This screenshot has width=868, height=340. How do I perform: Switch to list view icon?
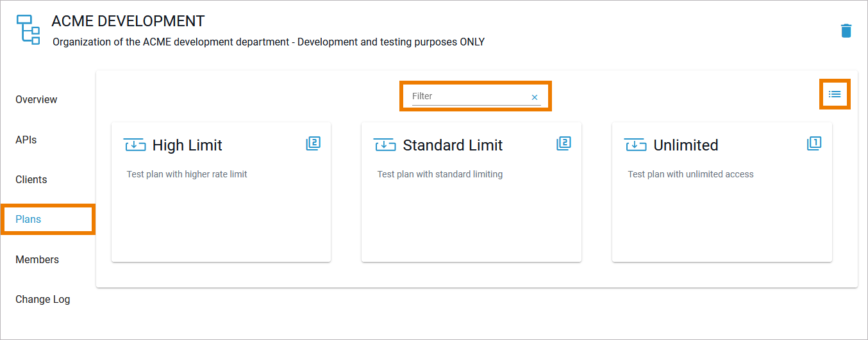tap(835, 94)
